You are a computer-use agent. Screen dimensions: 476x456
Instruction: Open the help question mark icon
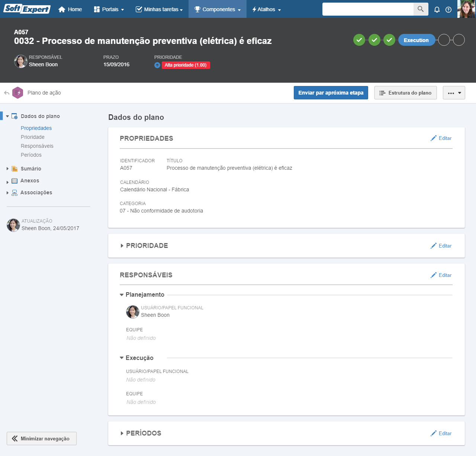pyautogui.click(x=448, y=10)
